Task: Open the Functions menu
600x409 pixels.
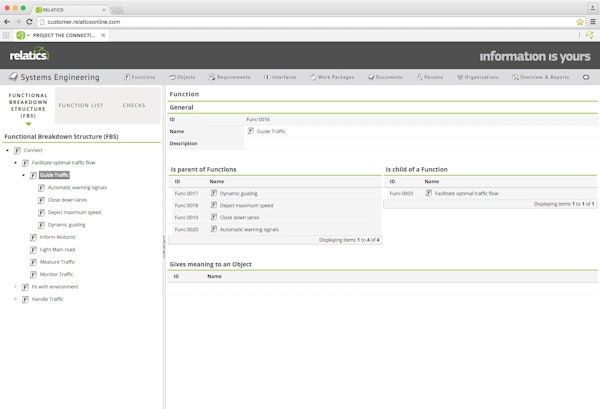Action: click(140, 77)
